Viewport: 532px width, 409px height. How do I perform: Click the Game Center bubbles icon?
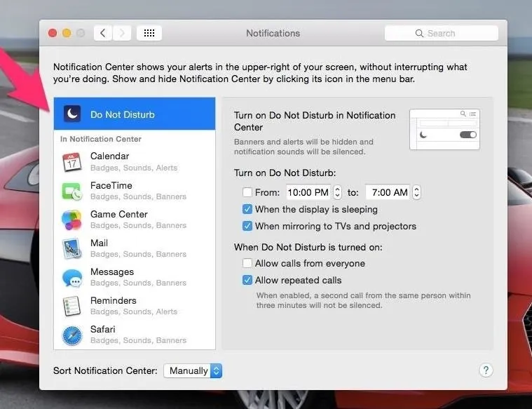click(71, 220)
